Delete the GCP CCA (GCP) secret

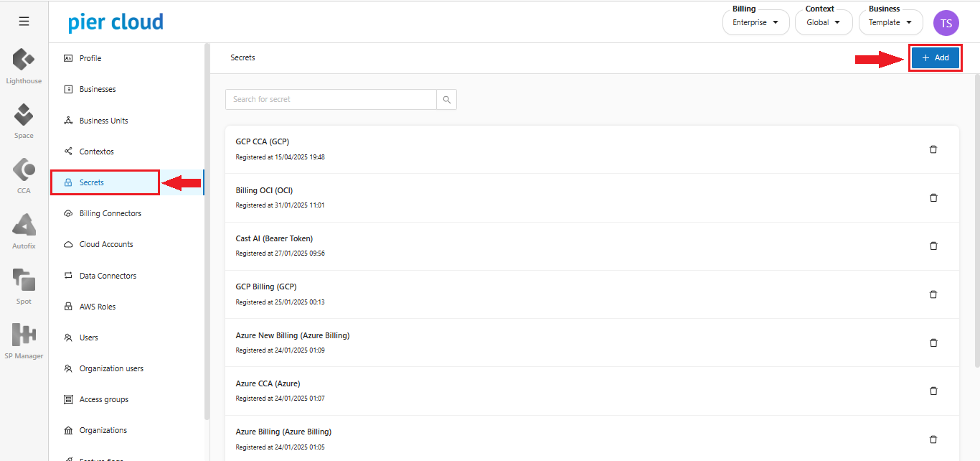[x=933, y=149]
